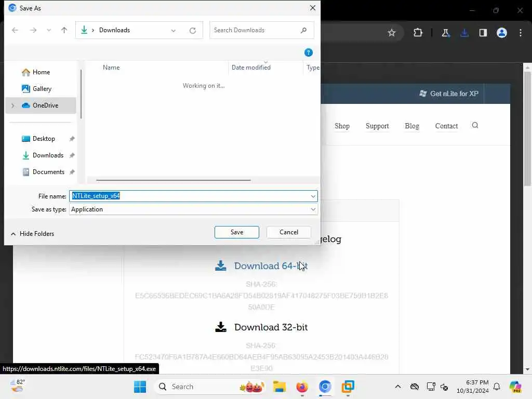The width and height of the screenshot is (532, 399).
Task: Expand the OneDrive tree node
Action: click(13, 105)
